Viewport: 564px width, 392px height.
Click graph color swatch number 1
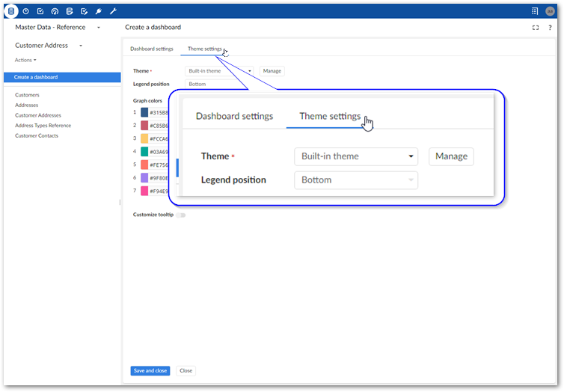coord(144,112)
